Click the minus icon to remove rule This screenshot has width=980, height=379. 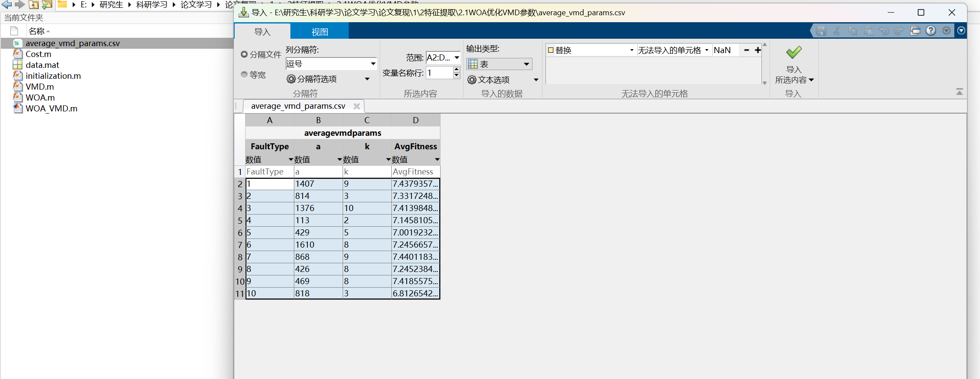pyautogui.click(x=747, y=50)
